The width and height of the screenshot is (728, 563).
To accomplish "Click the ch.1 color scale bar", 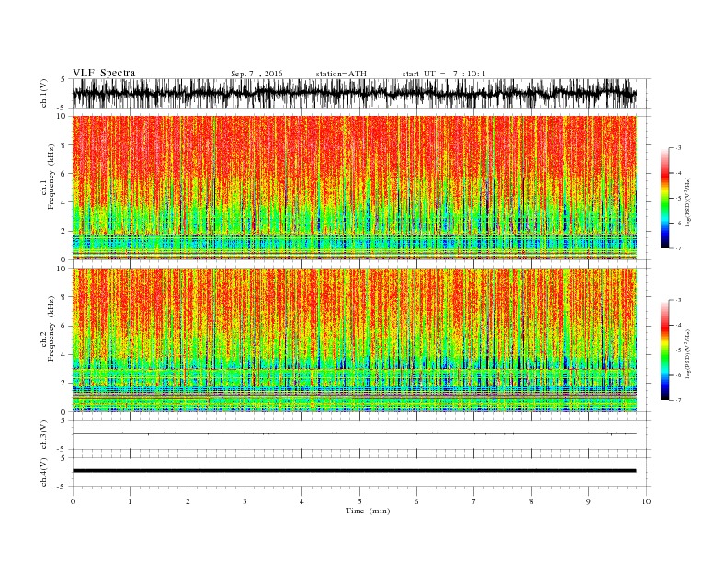I will pos(665,198).
